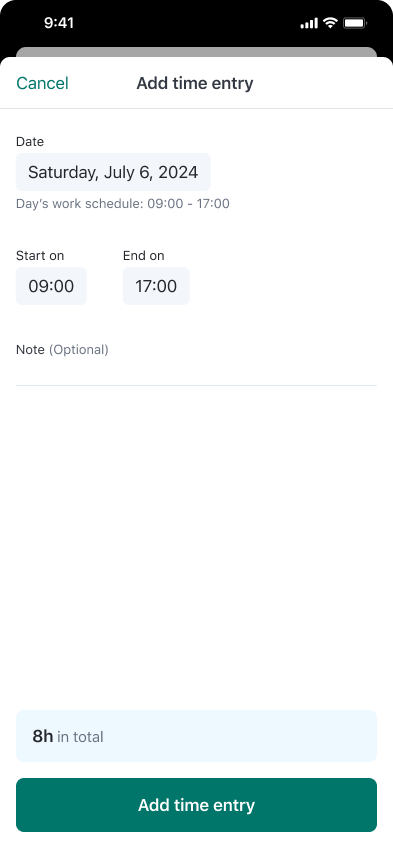Submit with the Add time entry button
393x852 pixels.
pos(196,805)
